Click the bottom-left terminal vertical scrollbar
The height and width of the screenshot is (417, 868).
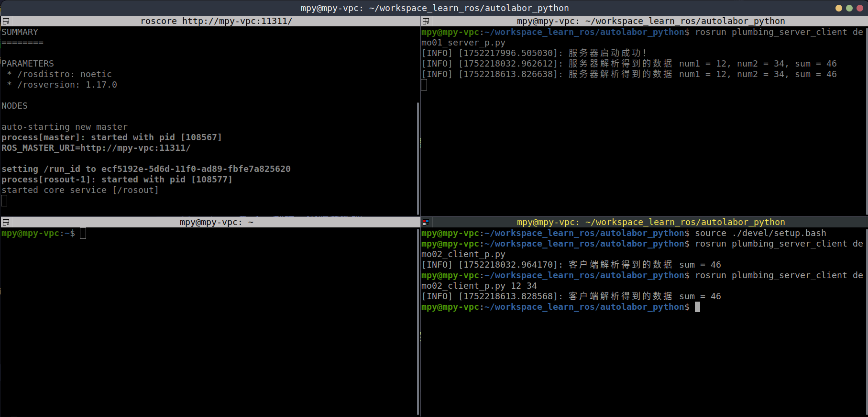pyautogui.click(x=418, y=321)
